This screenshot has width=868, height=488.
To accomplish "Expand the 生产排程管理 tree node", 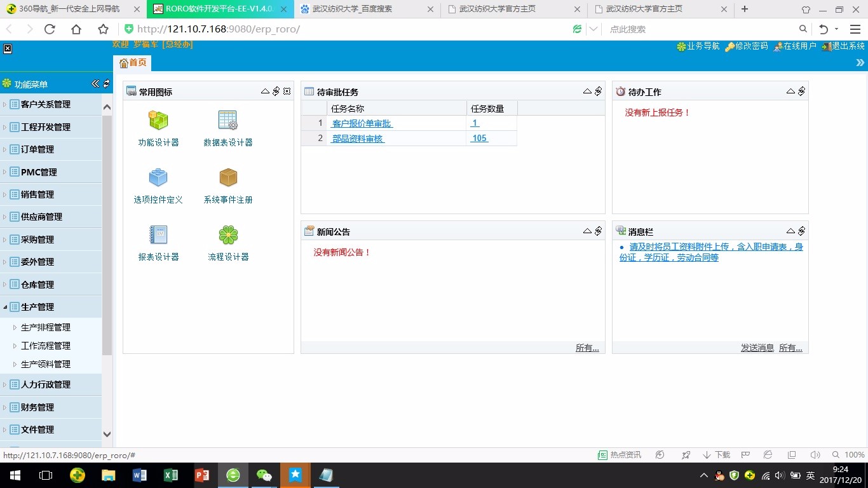I will [15, 328].
